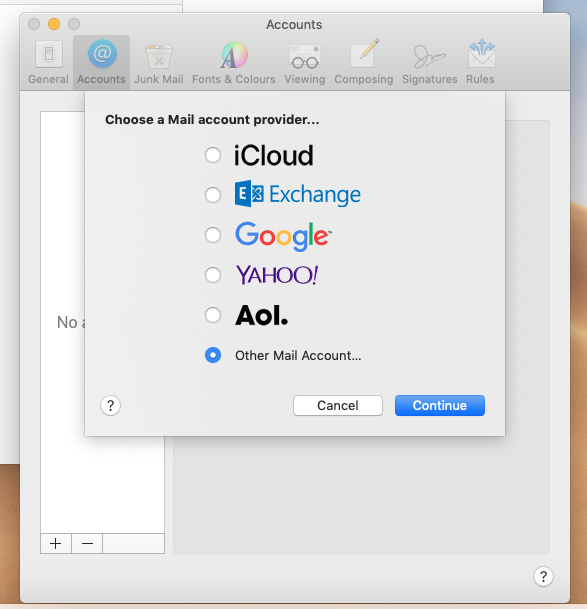The height and width of the screenshot is (609, 587).
Task: Click the Continue button
Action: coord(440,405)
